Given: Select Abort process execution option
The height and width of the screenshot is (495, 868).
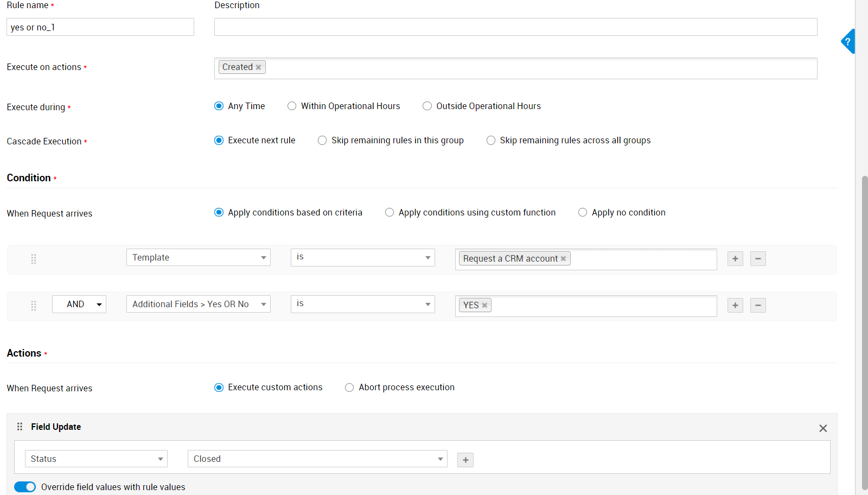Looking at the screenshot, I should [349, 388].
